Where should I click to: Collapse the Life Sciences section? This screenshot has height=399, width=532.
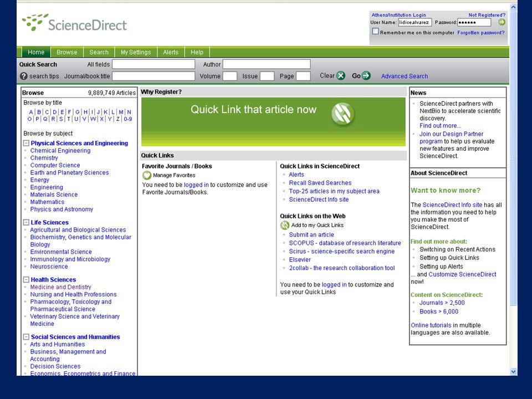[x=26, y=222]
